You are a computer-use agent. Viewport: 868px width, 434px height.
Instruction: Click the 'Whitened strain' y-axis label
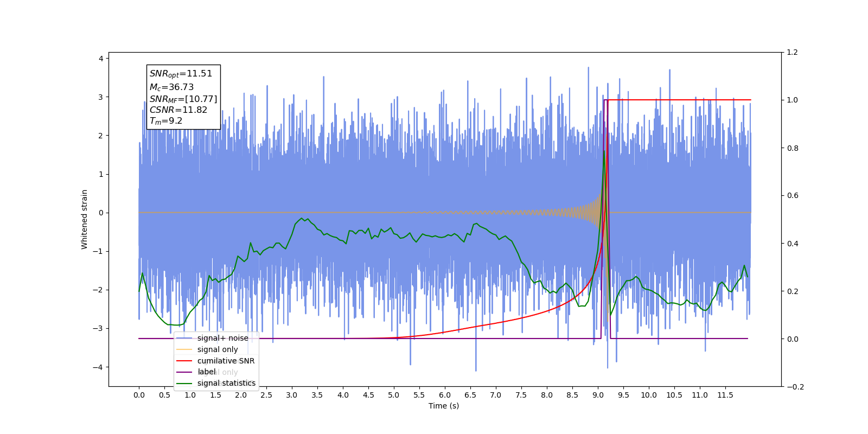pyautogui.click(x=84, y=219)
